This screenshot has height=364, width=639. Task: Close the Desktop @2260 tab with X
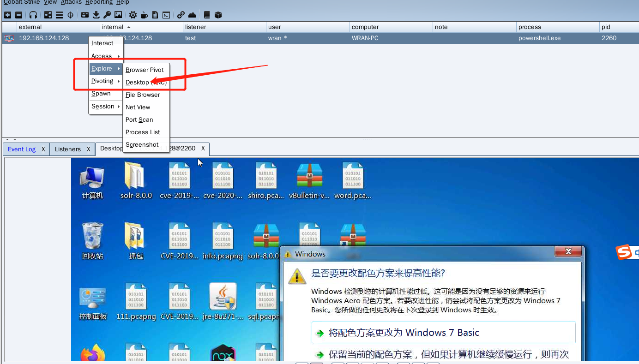coord(203,149)
